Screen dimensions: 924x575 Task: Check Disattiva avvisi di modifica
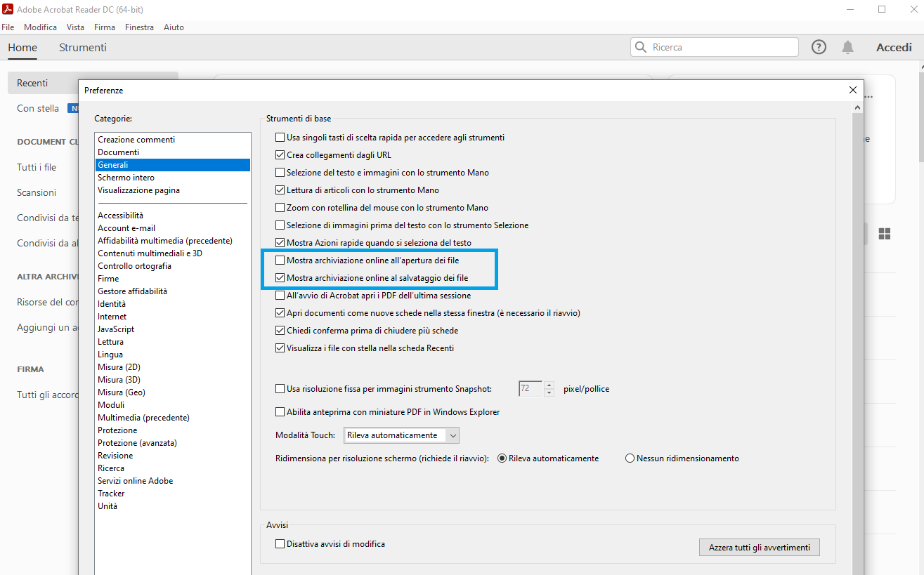click(x=280, y=544)
